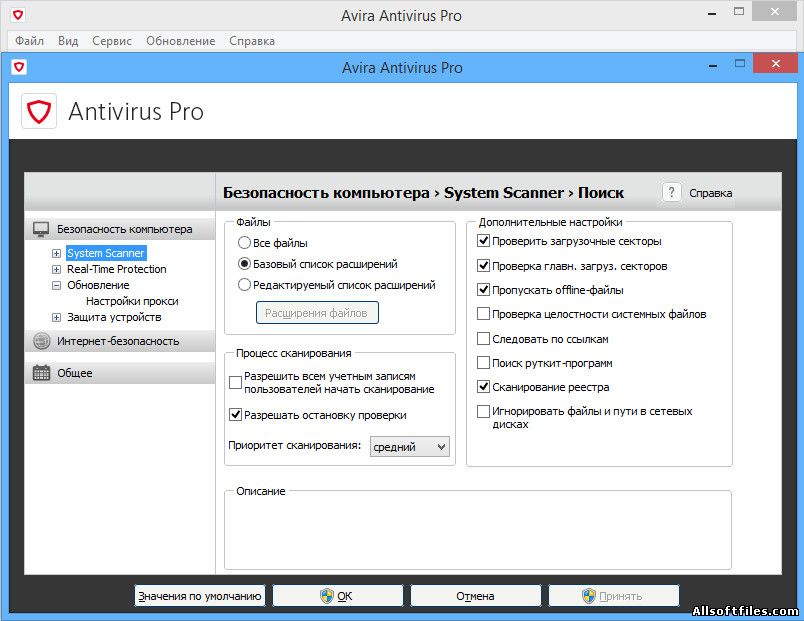
Task: Select Настройки прокси tree item
Action: tap(132, 301)
